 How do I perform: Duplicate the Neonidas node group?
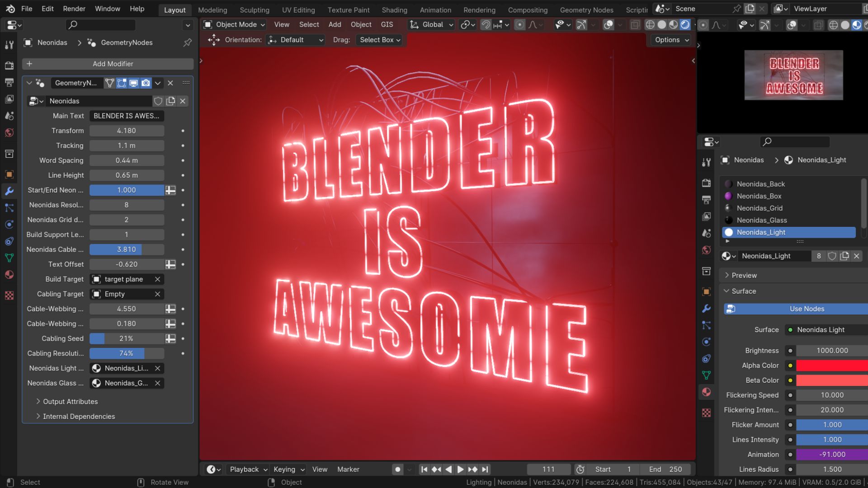pyautogui.click(x=170, y=101)
